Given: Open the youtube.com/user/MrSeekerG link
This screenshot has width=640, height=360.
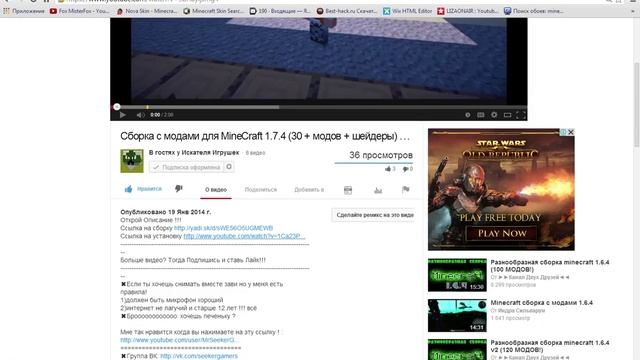Looking at the screenshot, I should tap(180, 340).
